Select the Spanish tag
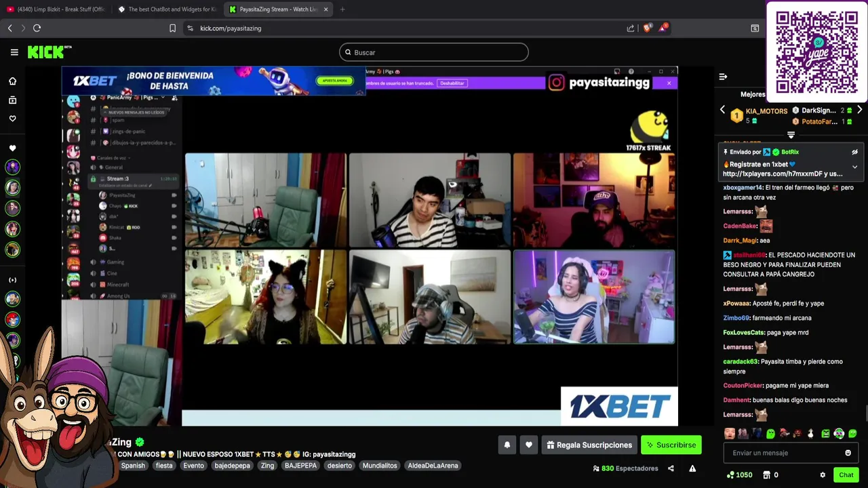The image size is (868, 488). point(133,466)
